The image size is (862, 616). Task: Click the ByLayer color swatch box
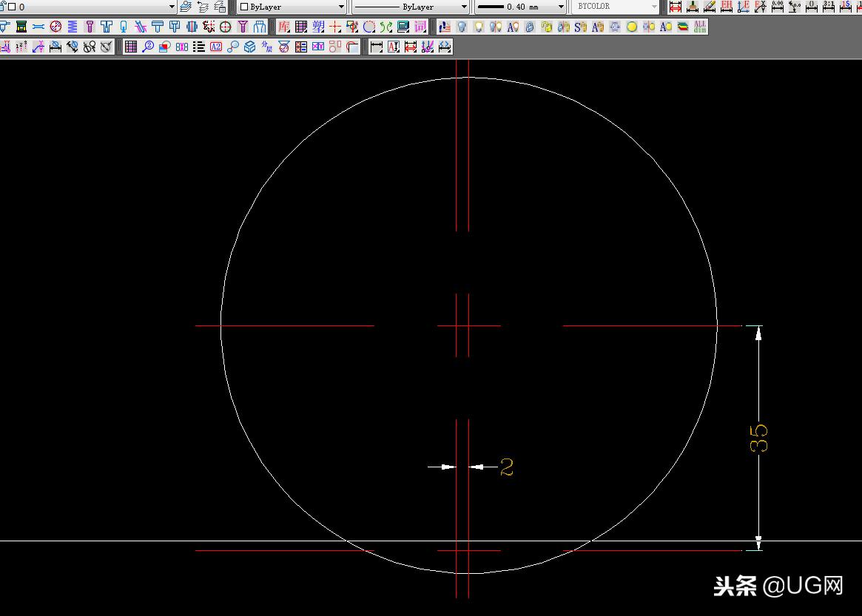244,7
